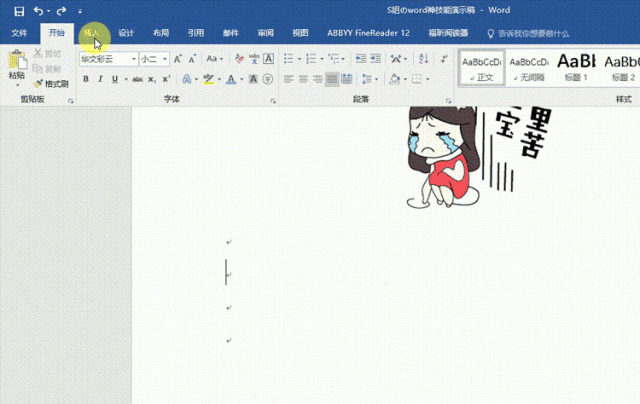
Task: Center the text
Action: 303,79
